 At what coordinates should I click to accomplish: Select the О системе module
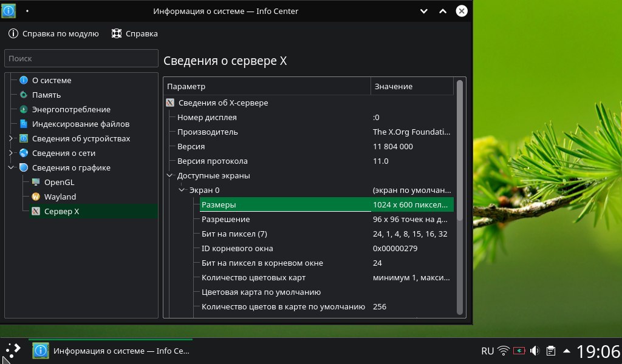[x=52, y=81]
